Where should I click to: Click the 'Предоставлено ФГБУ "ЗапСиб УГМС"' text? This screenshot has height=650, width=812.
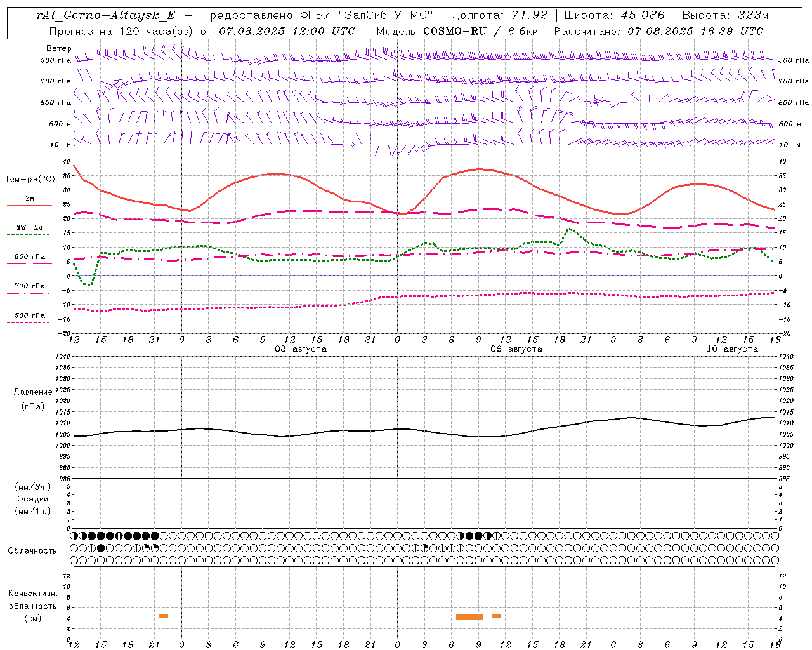tap(317, 16)
